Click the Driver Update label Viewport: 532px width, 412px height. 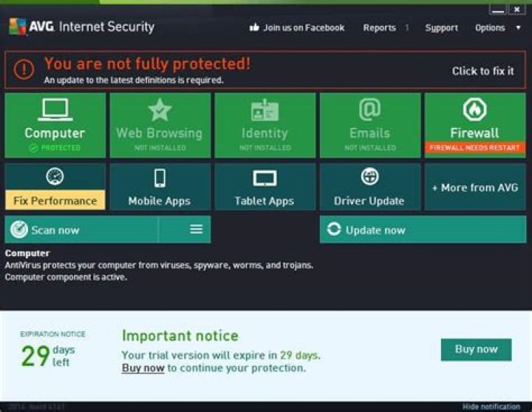pos(369,201)
